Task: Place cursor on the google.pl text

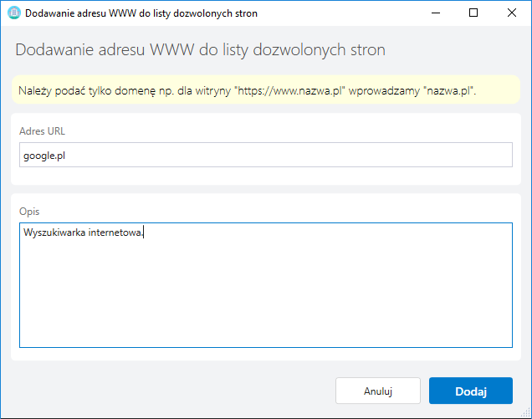Action: coord(44,156)
